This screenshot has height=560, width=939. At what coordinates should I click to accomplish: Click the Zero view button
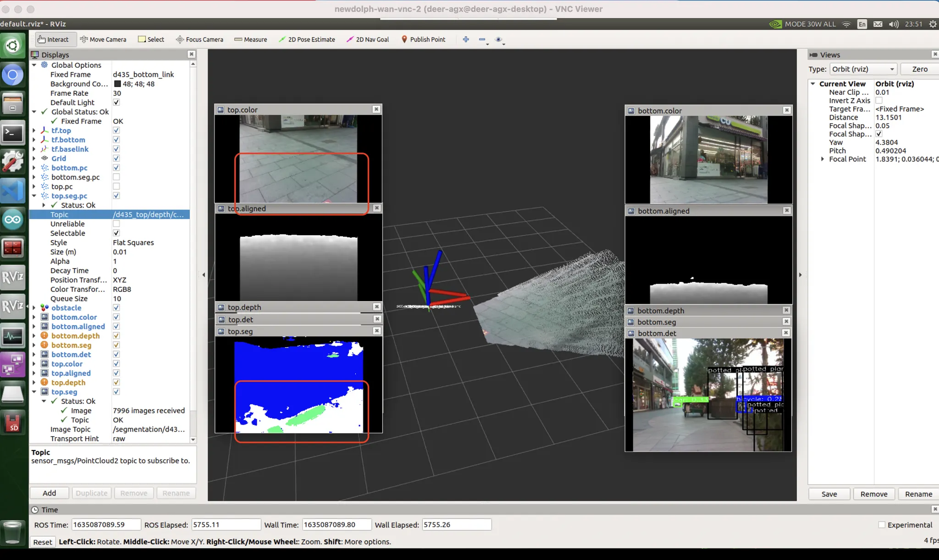[x=919, y=69]
